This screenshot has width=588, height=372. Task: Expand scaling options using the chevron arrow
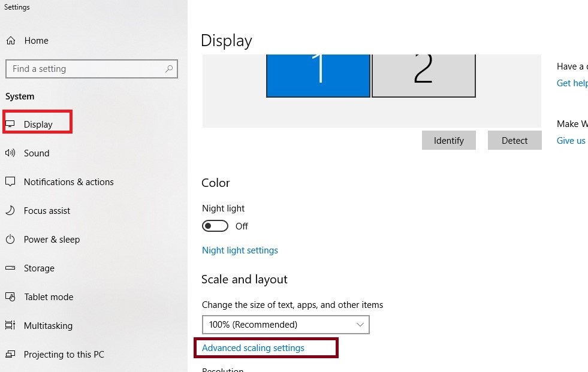coord(360,325)
